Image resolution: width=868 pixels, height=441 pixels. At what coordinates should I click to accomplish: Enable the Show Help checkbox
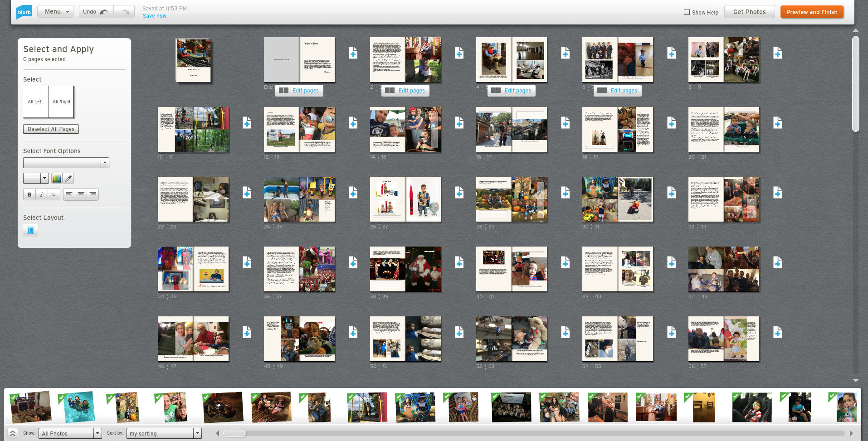click(687, 12)
